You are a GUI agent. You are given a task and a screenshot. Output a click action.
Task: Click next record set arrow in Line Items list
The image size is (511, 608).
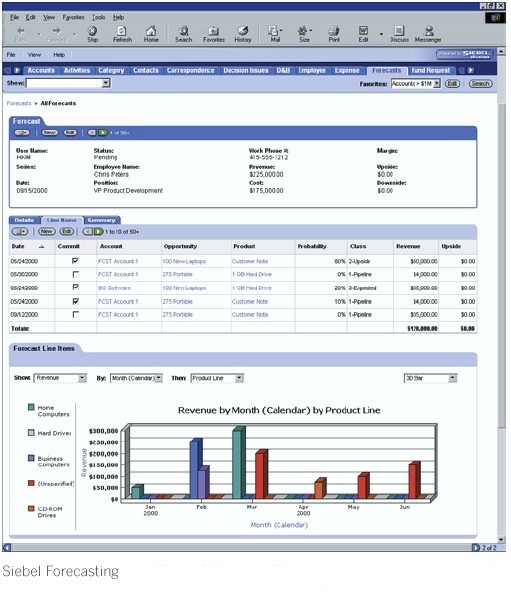click(x=98, y=231)
